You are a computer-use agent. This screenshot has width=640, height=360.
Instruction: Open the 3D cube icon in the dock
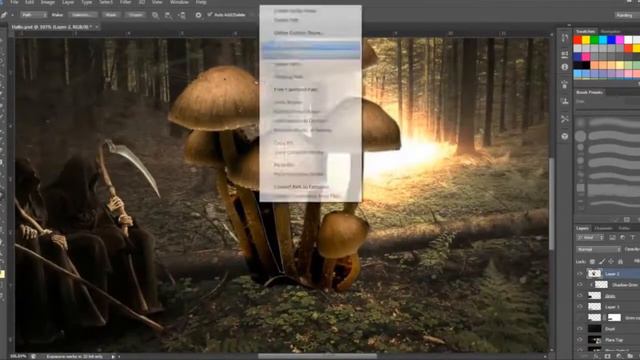[565, 136]
